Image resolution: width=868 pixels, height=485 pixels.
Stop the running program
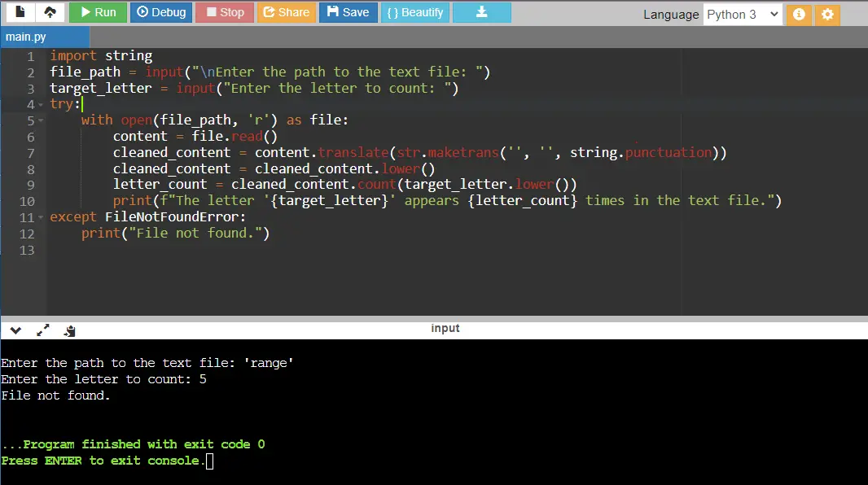click(x=225, y=12)
